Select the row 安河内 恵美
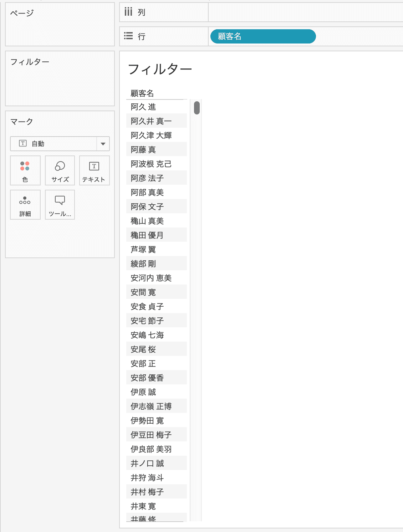Screen dimensions: 403x532 pyautogui.click(x=157, y=278)
